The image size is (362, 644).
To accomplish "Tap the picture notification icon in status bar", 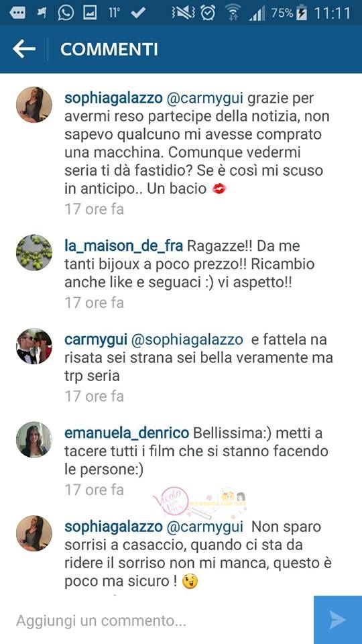I will (x=90, y=13).
